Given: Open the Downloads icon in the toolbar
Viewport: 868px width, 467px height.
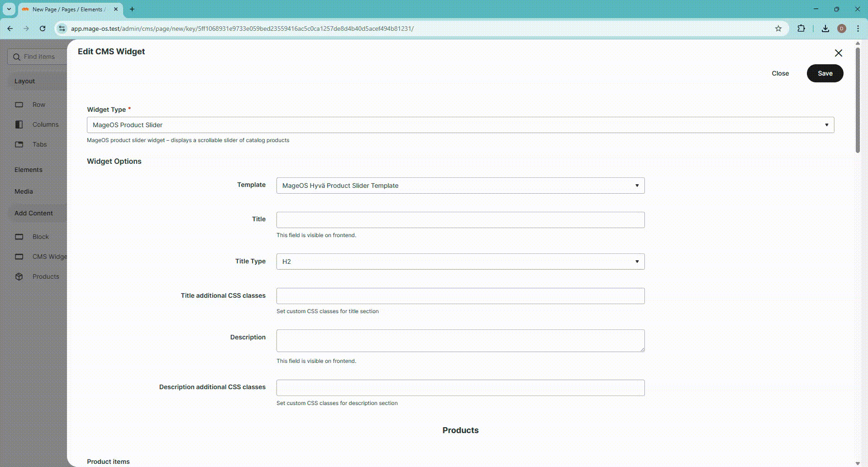Looking at the screenshot, I should [825, 28].
